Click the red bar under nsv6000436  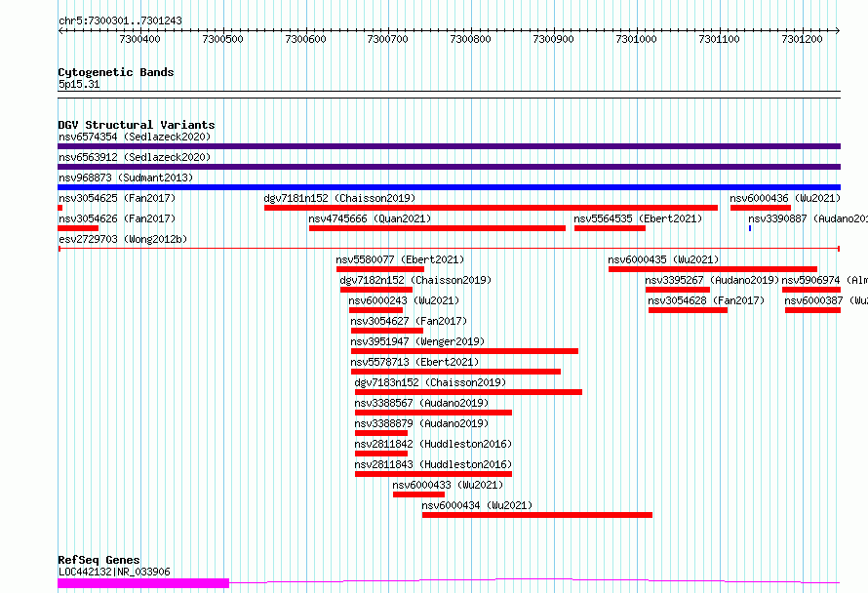click(761, 208)
